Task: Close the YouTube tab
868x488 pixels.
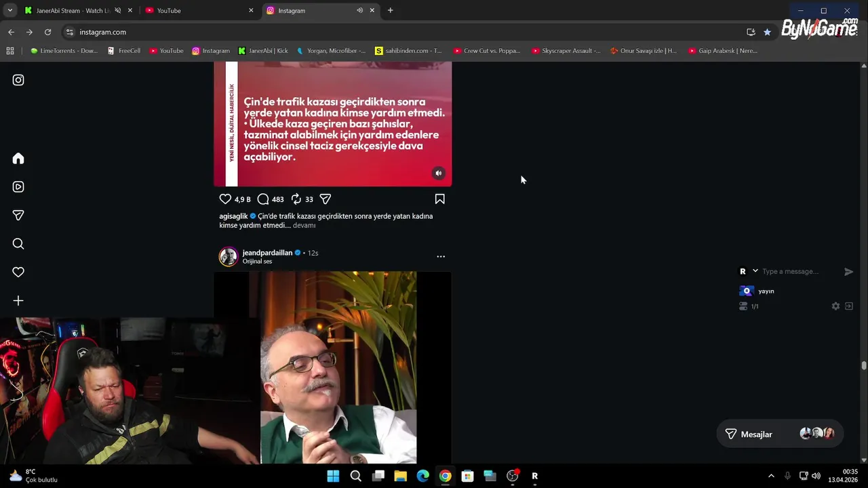Action: [x=251, y=11]
